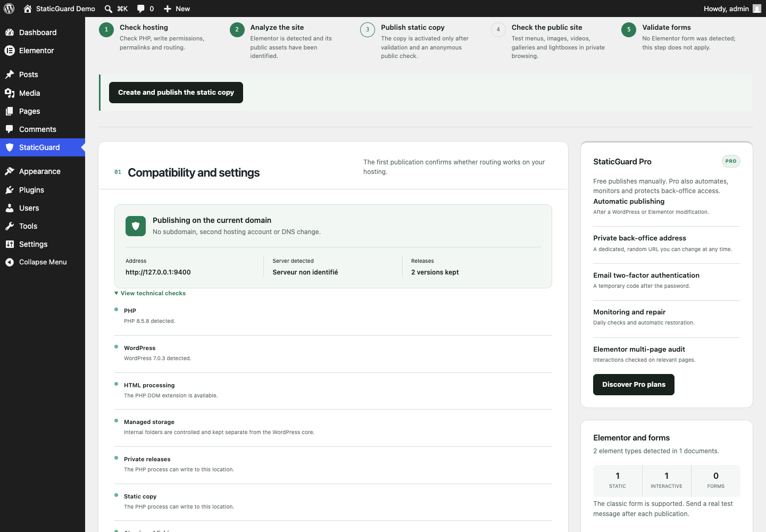Image resolution: width=766 pixels, height=532 pixels.
Task: Open the Plugins menu item
Action: [x=43, y=190]
